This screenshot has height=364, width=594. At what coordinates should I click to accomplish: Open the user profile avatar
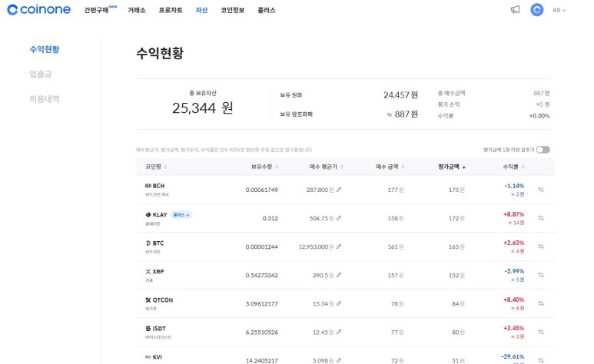click(x=536, y=10)
